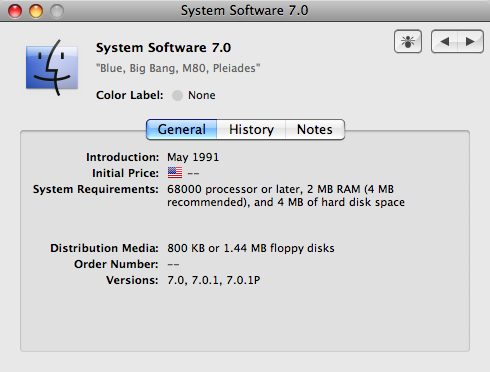The width and height of the screenshot is (490, 372).
Task: Click the "None" color label text
Action: point(202,95)
